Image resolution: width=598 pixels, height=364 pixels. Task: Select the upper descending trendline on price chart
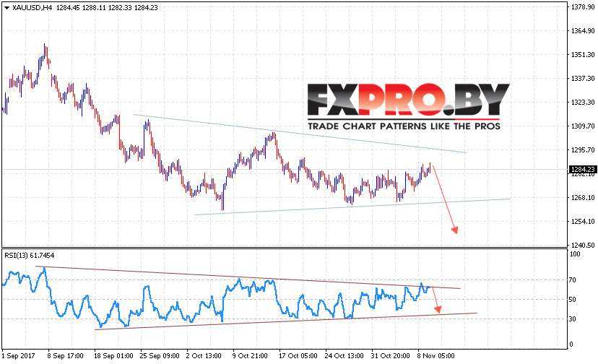(300, 133)
